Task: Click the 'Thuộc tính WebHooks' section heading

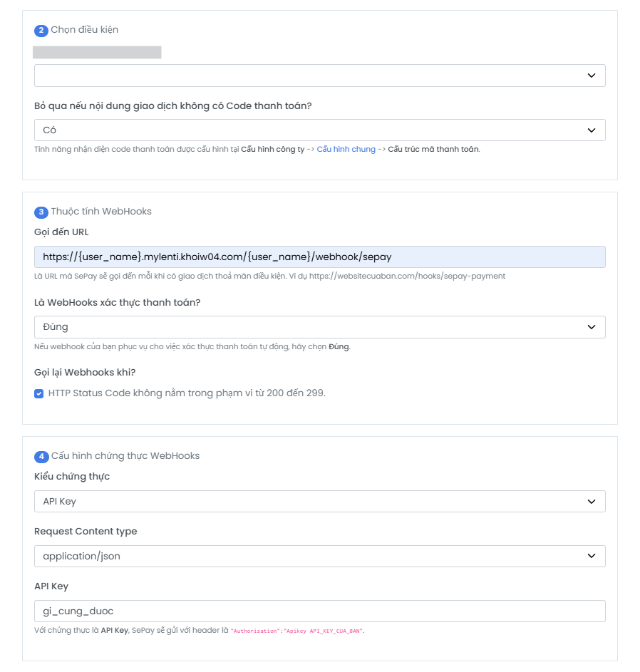Action: tap(101, 212)
